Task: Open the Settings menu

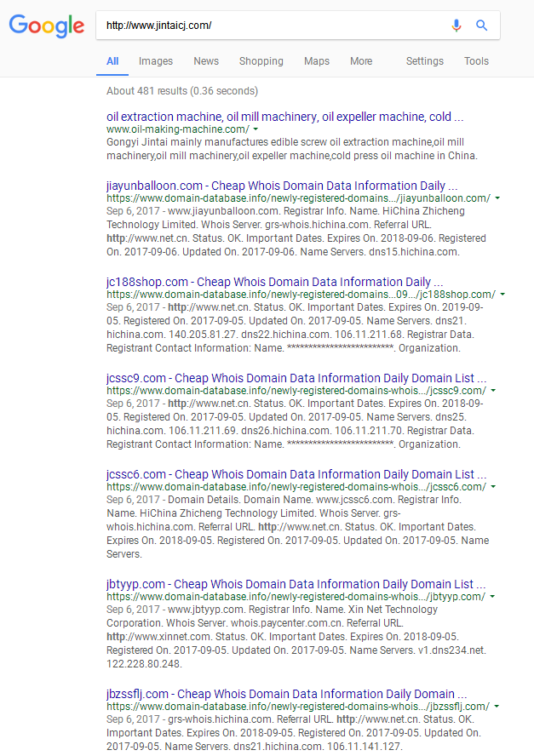Action: (x=424, y=61)
